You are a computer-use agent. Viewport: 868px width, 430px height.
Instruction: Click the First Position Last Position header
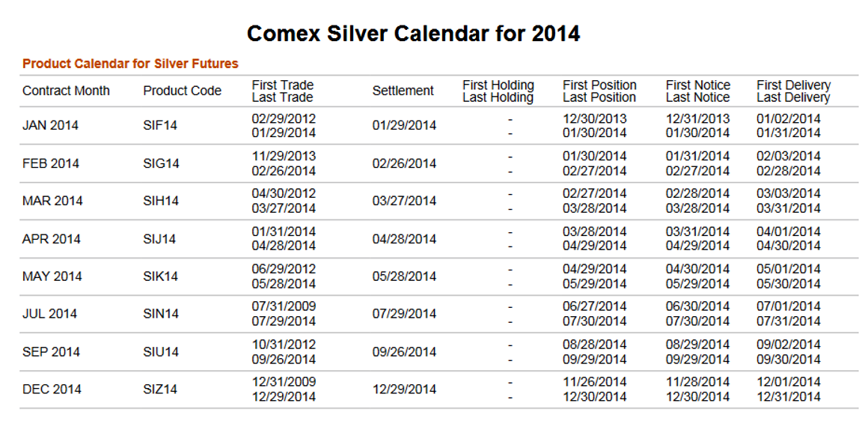click(x=599, y=91)
